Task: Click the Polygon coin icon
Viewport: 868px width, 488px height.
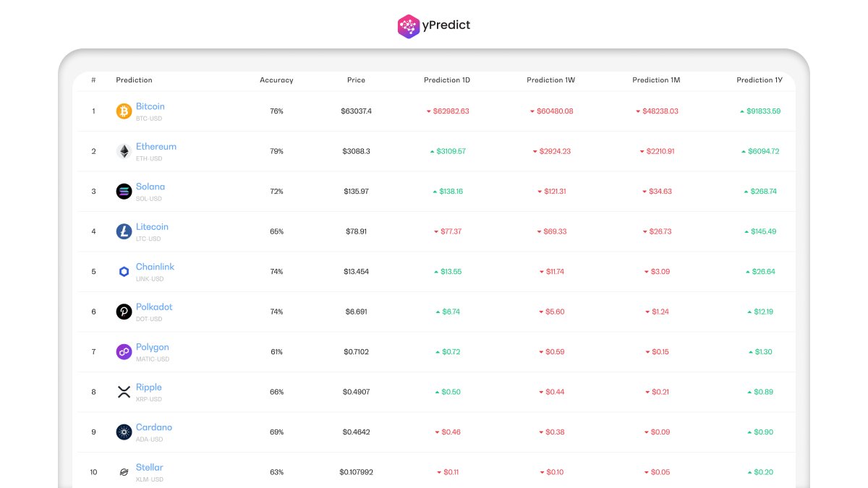Action: pyautogui.click(x=124, y=352)
